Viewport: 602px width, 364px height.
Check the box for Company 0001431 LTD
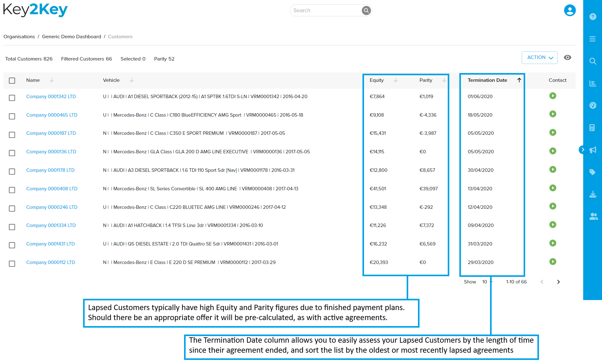pos(12,245)
